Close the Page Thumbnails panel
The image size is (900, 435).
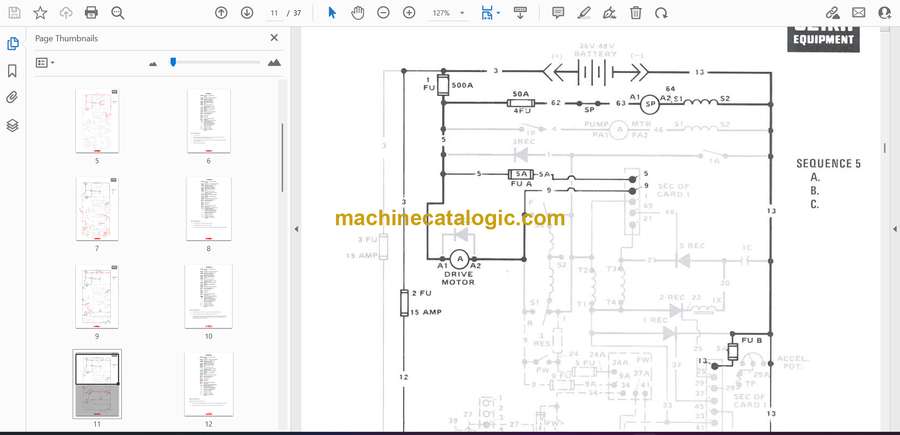click(x=274, y=38)
